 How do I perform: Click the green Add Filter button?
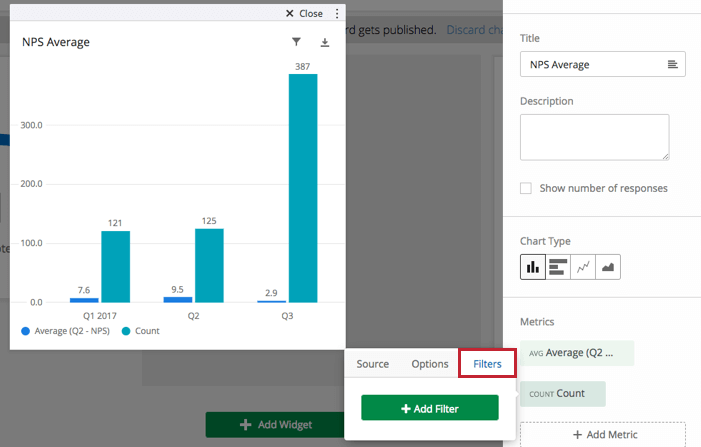pos(430,408)
